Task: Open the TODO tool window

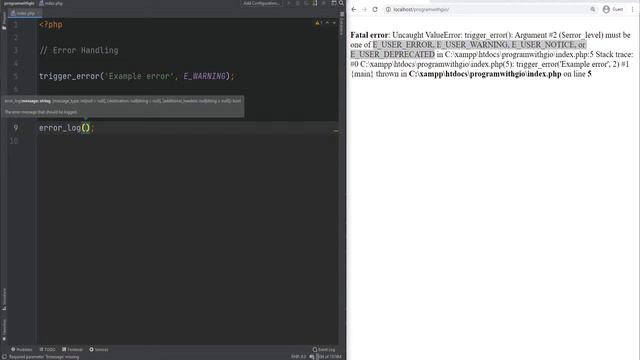Action: (47, 349)
